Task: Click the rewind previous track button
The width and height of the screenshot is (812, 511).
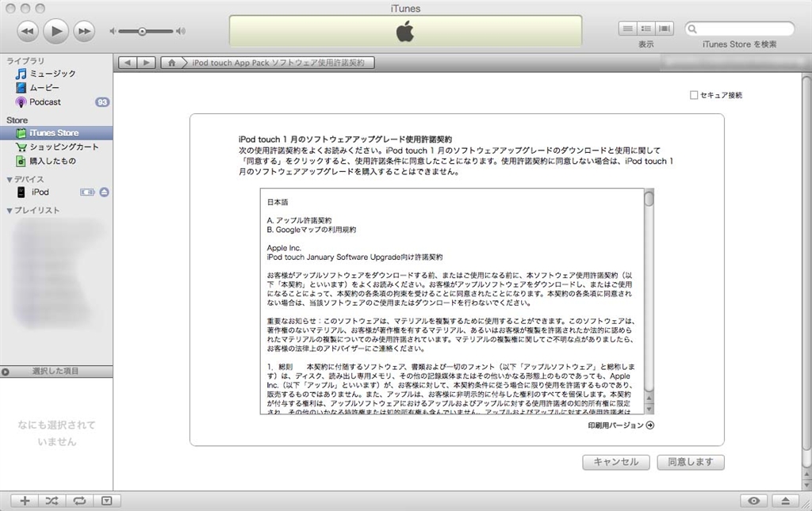Action: (28, 31)
